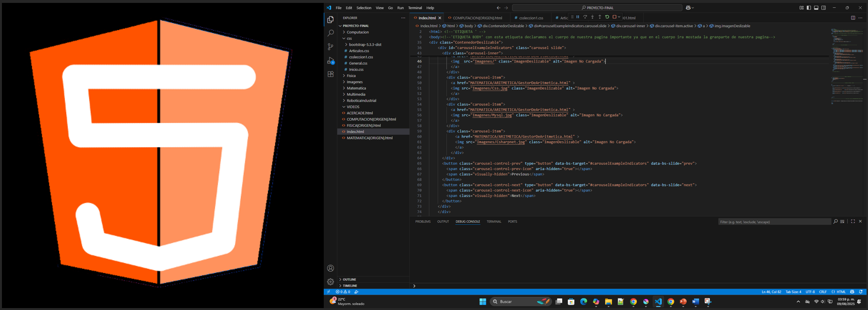Change HTML language mode
Screen dimensions: 868x310
[x=841, y=292]
